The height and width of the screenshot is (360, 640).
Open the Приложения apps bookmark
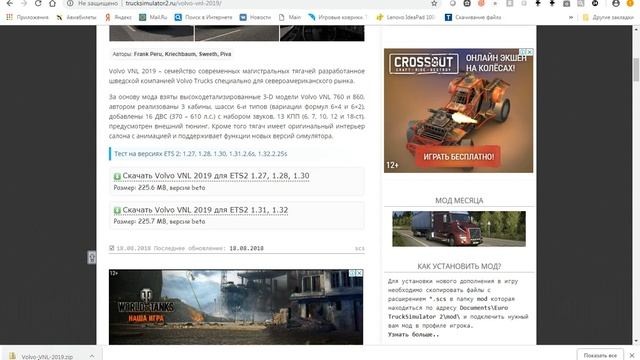pyautogui.click(x=27, y=17)
